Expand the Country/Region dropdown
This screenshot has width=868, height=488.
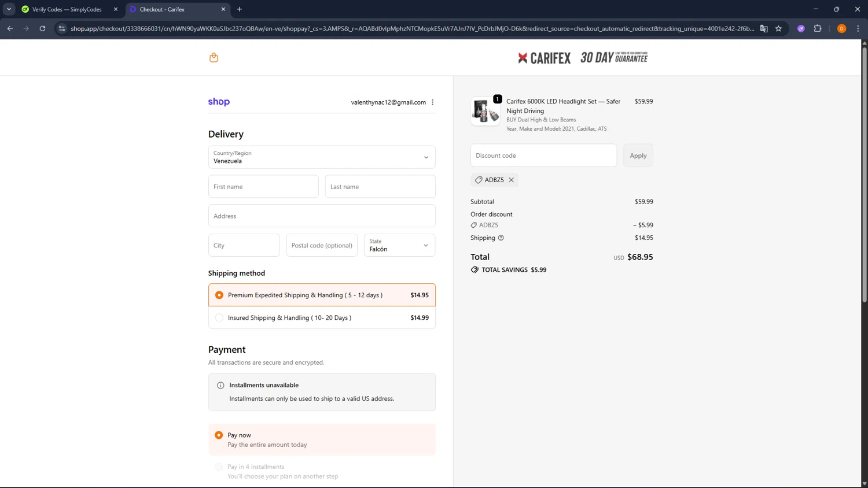point(322,157)
